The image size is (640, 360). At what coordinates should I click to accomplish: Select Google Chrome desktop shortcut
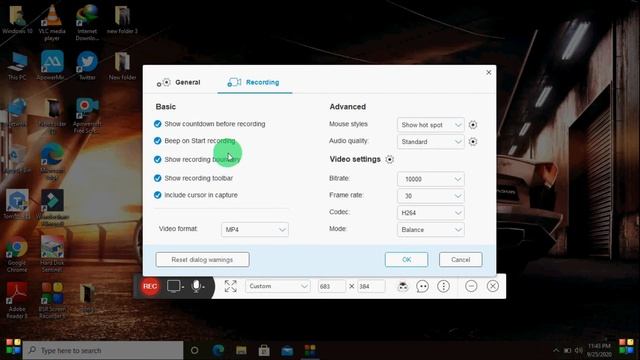17,255
